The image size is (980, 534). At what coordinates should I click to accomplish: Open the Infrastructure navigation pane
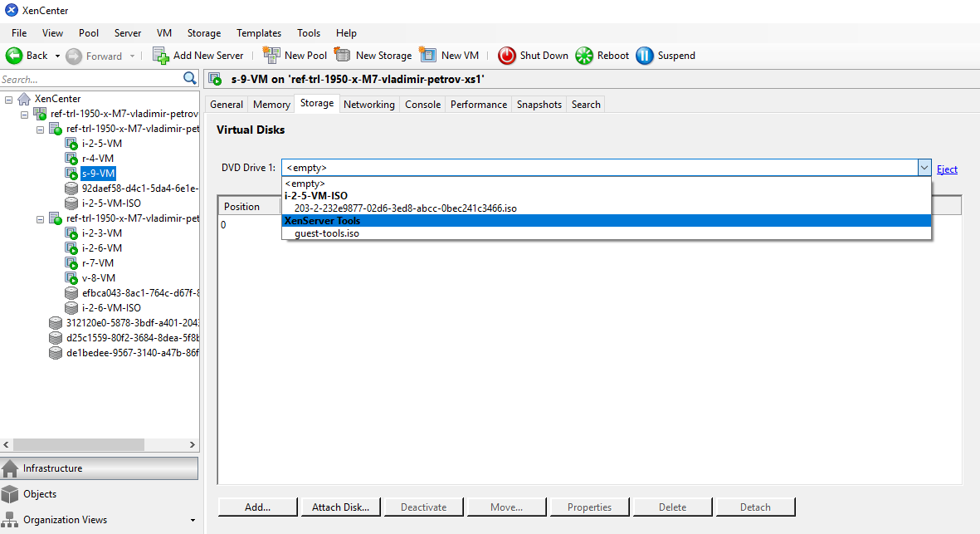click(x=100, y=468)
